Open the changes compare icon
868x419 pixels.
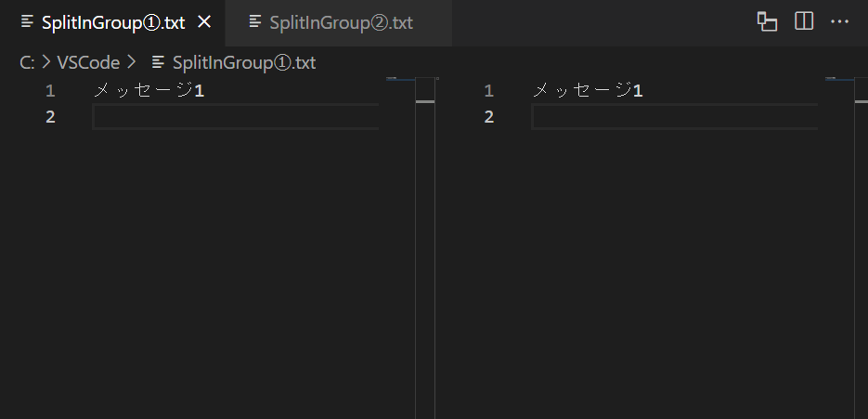[767, 21]
